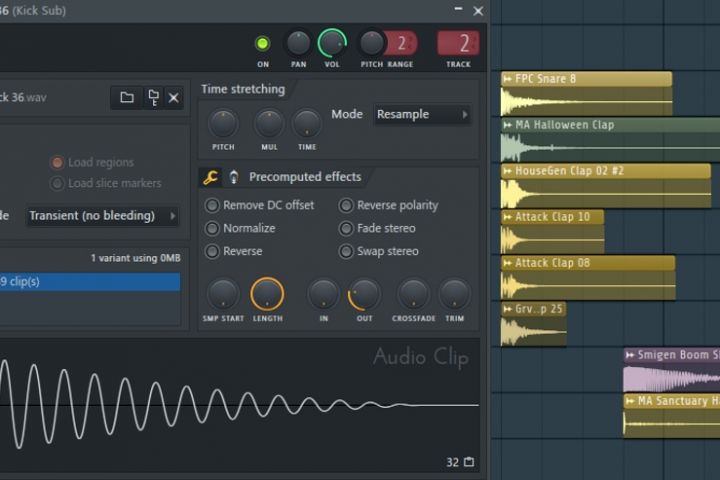Click the fade OUT knob
The height and width of the screenshot is (480, 720).
coord(365,294)
